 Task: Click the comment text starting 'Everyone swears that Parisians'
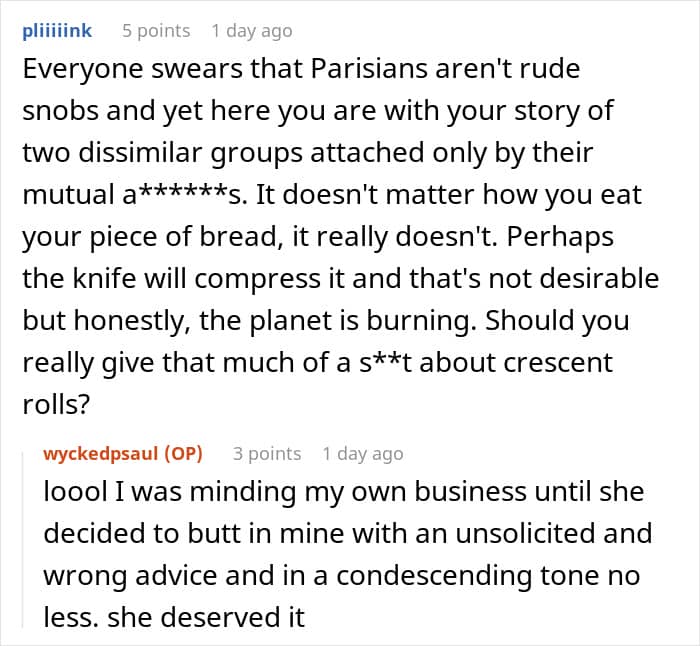click(x=341, y=237)
